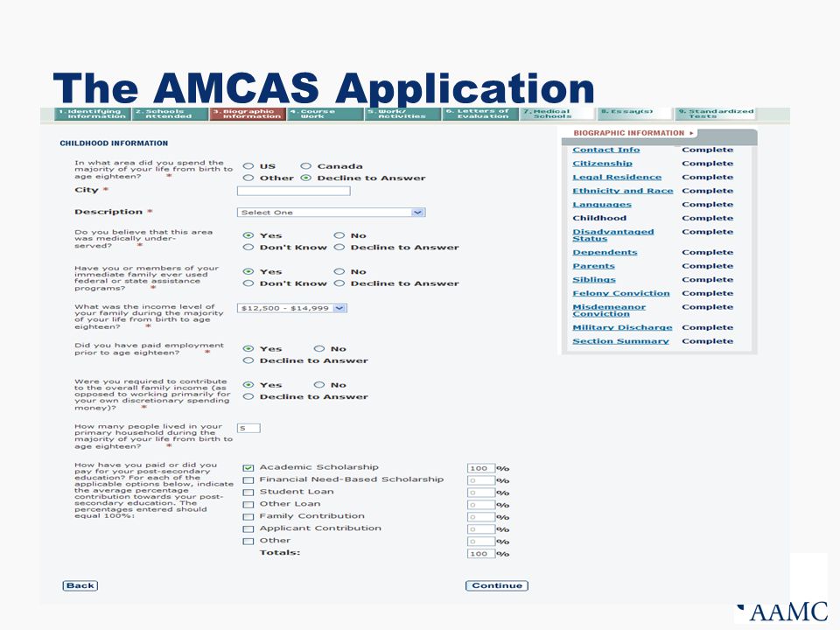Click the City text field
Viewport: 840px width, 630px height.
pyautogui.click(x=294, y=191)
